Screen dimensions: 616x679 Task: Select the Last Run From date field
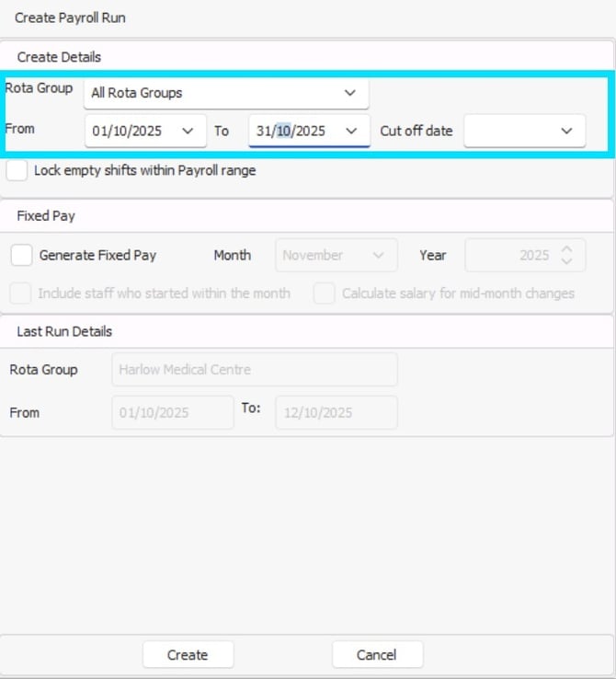[173, 412]
